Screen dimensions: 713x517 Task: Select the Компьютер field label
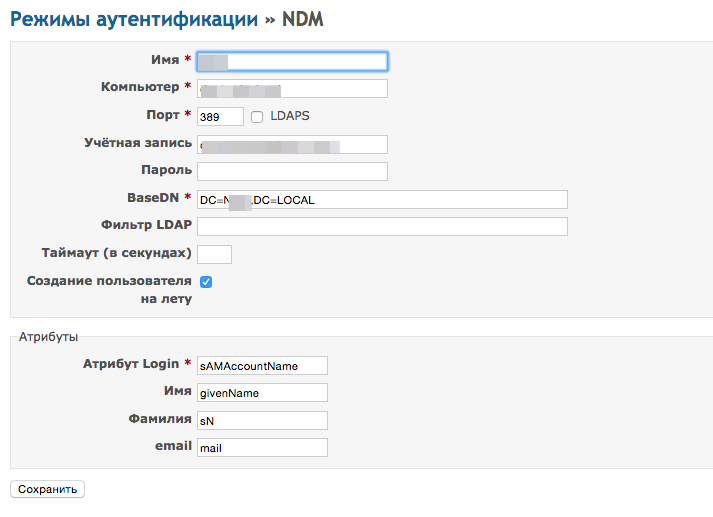tap(140, 87)
